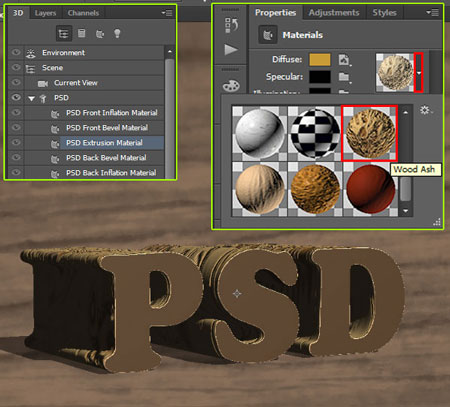Image resolution: width=450 pixels, height=407 pixels.
Task: Toggle visibility of PSD mesh
Action: (16, 98)
